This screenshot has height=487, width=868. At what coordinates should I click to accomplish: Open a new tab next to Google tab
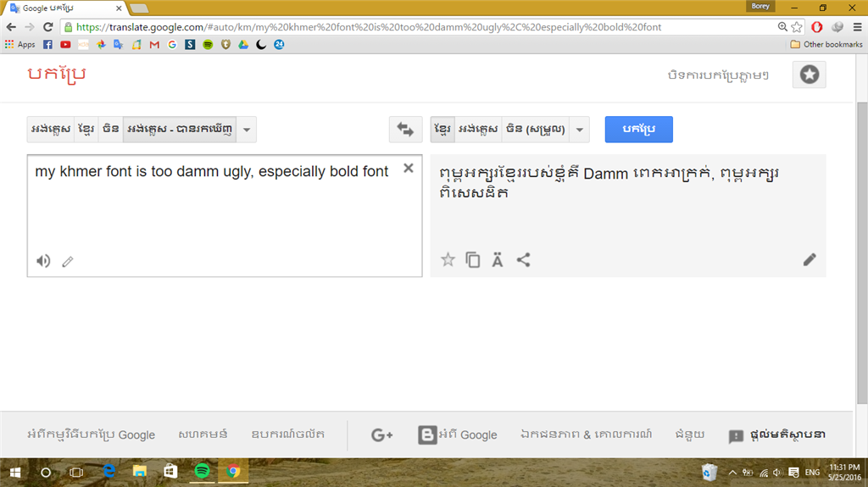tap(139, 8)
